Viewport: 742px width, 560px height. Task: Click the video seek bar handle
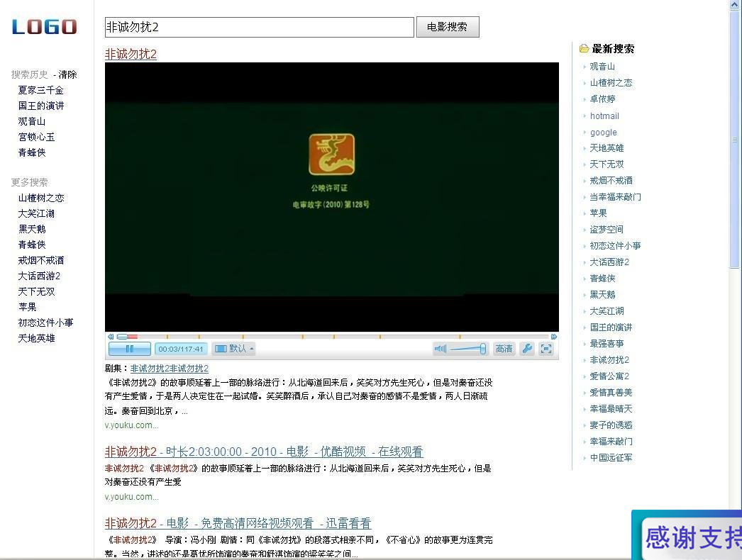(122, 337)
